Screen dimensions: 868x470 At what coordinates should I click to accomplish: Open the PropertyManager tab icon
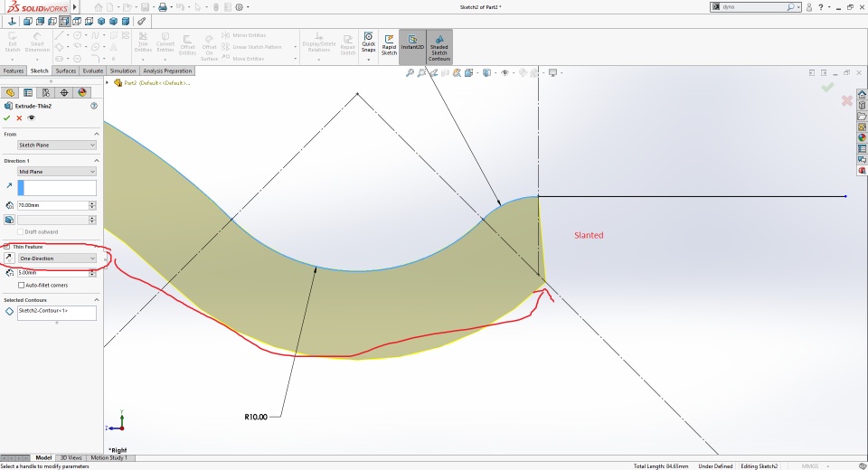[x=28, y=92]
